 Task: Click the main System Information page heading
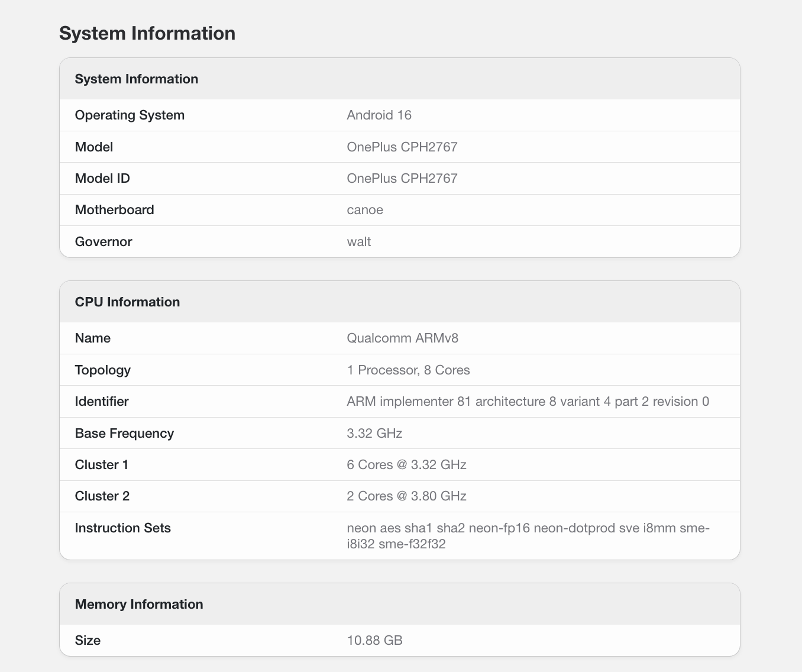pos(147,33)
